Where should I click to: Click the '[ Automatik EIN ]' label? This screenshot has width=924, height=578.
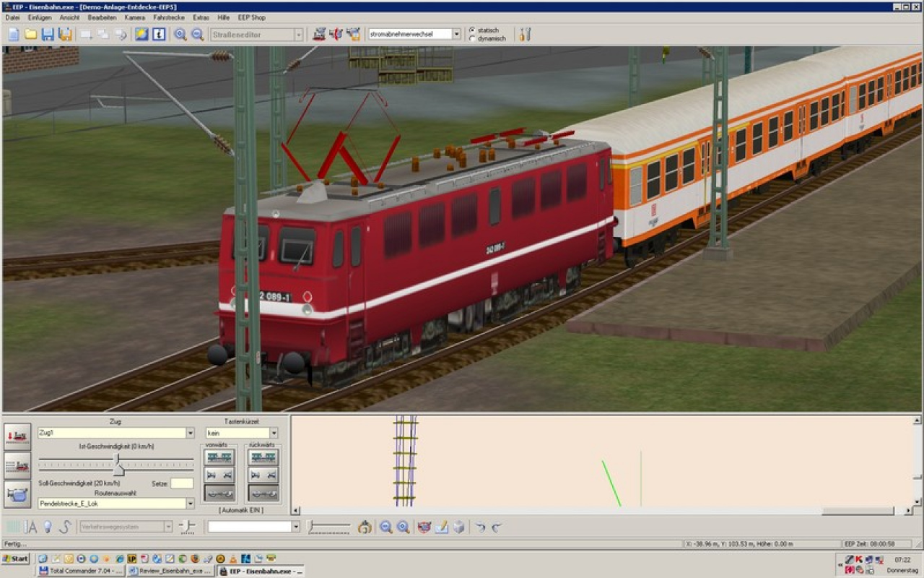(x=241, y=510)
